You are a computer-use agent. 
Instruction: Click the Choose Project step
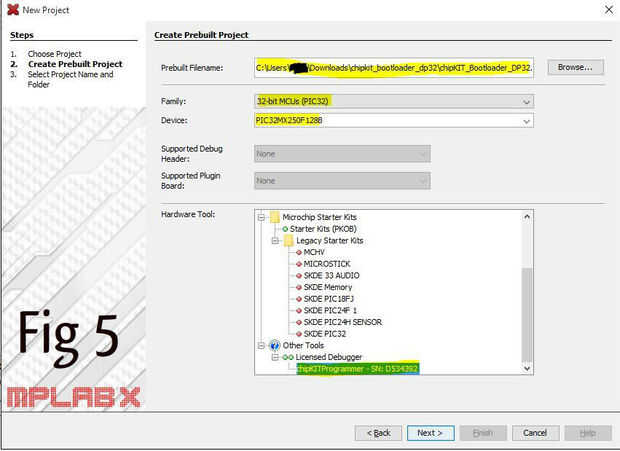pos(55,54)
